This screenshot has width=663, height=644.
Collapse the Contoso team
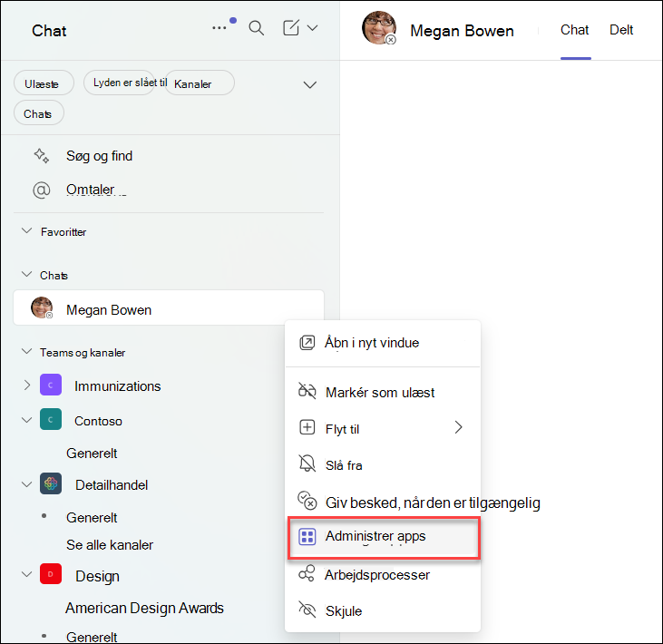click(26, 420)
